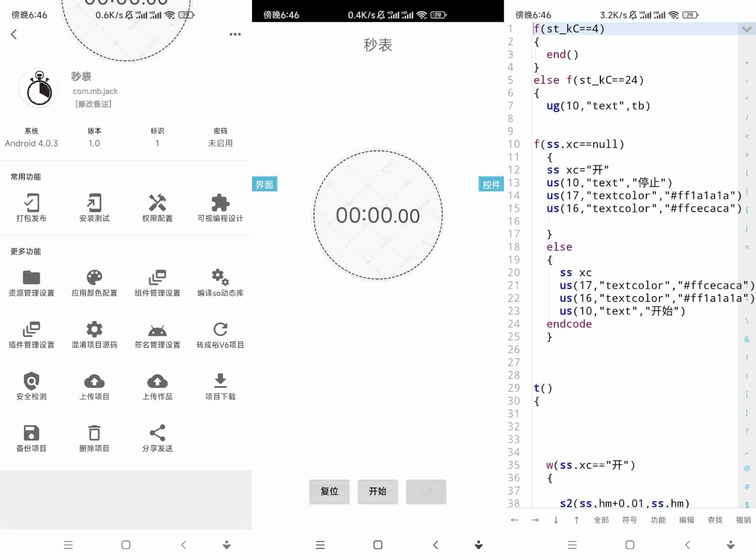Run 安全检测 security check
756x560 pixels.
tap(31, 387)
